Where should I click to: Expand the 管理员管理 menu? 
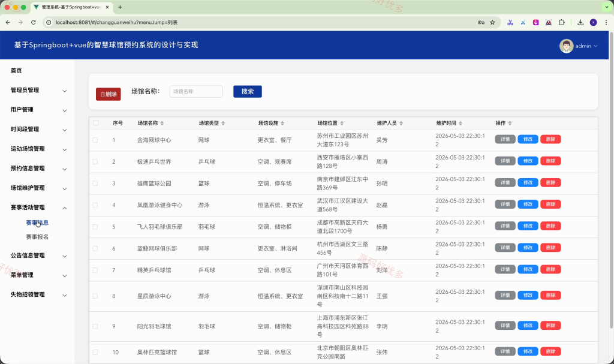[x=38, y=91]
